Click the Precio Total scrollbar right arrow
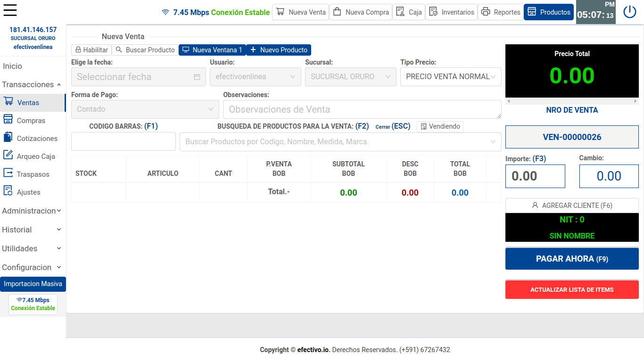This screenshot has width=644, height=362. [636, 101]
